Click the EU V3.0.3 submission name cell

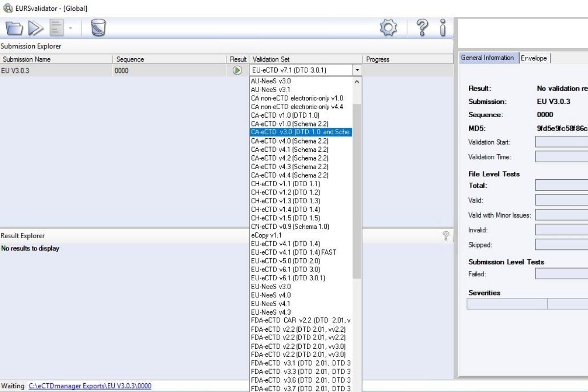click(56, 71)
